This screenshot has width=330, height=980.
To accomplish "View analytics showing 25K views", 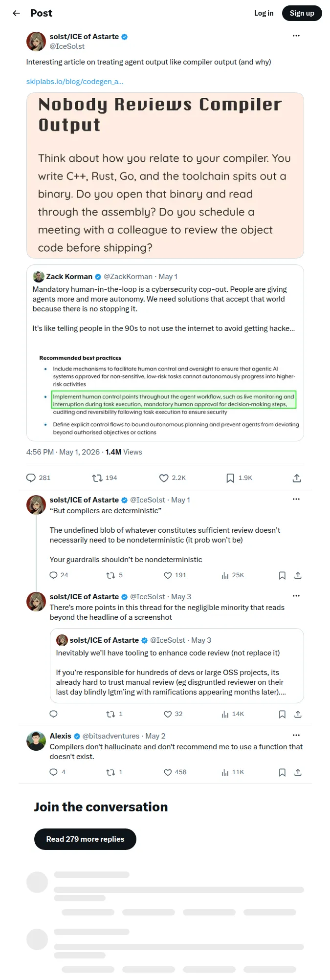I will [233, 575].
